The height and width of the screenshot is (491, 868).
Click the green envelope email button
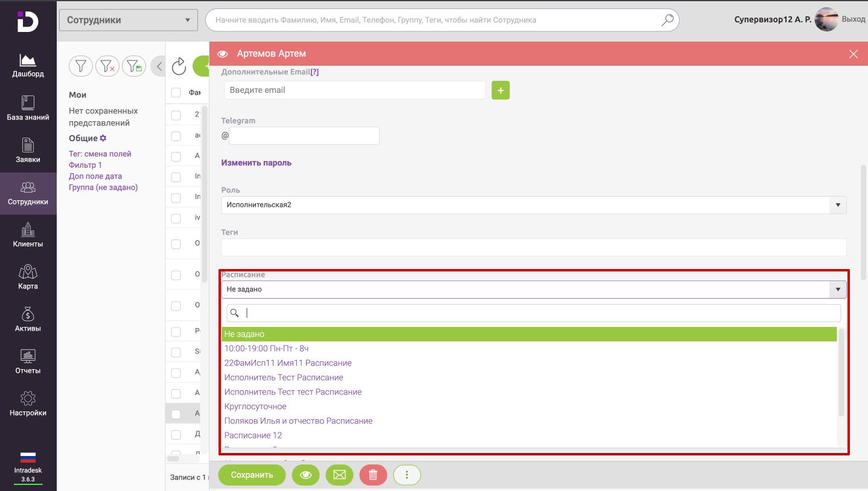pos(339,475)
